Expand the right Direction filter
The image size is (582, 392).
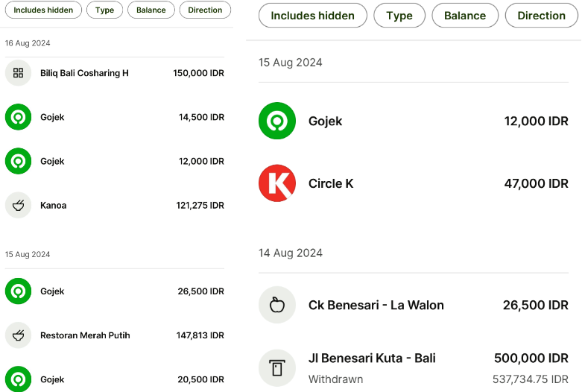[x=542, y=16]
